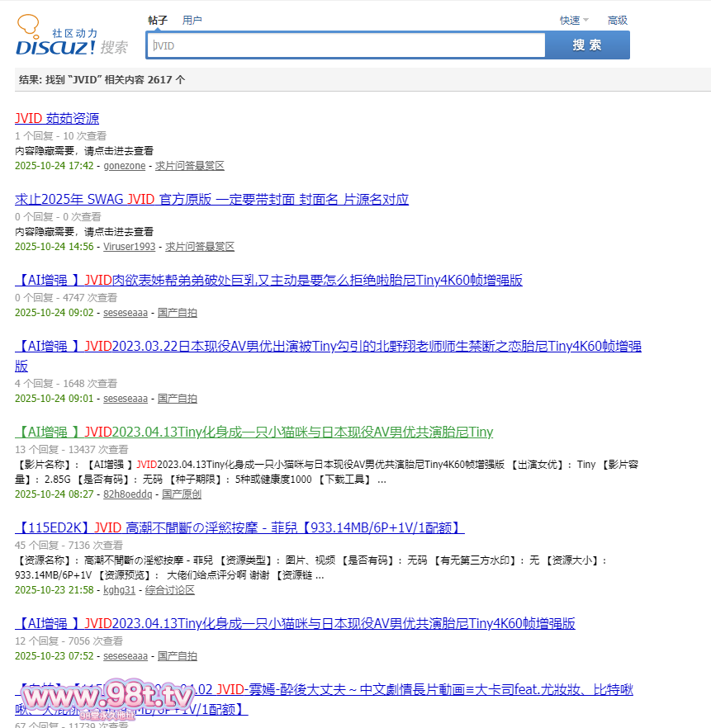Switch to the 用户 search tab
This screenshot has height=728, width=711.
coord(192,20)
